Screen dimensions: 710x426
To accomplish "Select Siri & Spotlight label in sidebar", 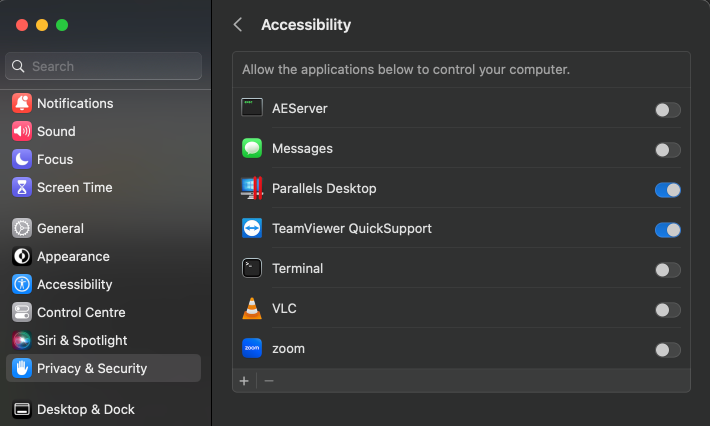I will pos(82,340).
